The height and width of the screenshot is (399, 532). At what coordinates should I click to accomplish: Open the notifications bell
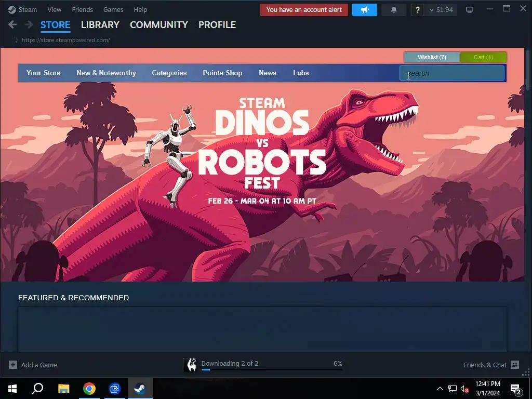(x=394, y=10)
